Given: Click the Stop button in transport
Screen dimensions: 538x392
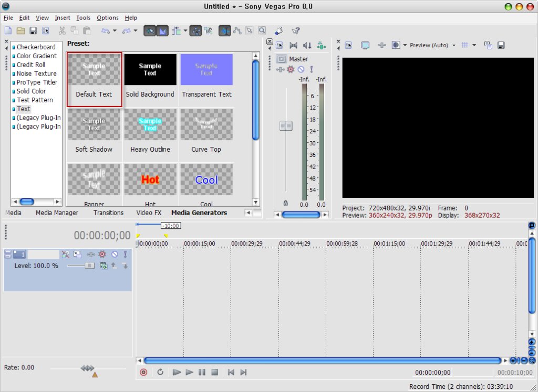Looking at the screenshot, I should pos(215,372).
